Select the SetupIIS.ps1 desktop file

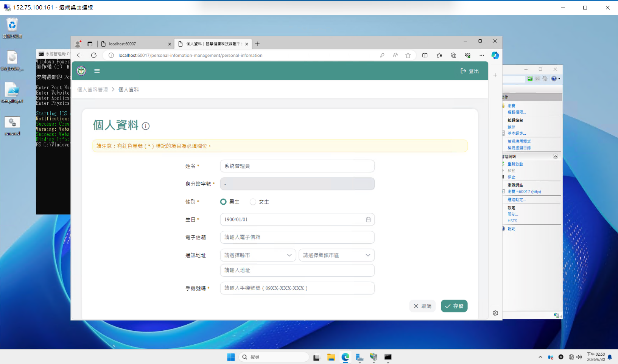12,93
